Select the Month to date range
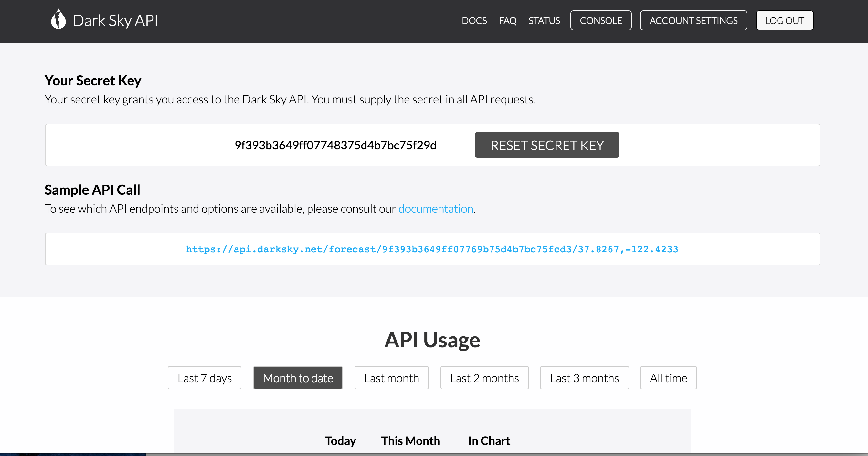 tap(298, 378)
